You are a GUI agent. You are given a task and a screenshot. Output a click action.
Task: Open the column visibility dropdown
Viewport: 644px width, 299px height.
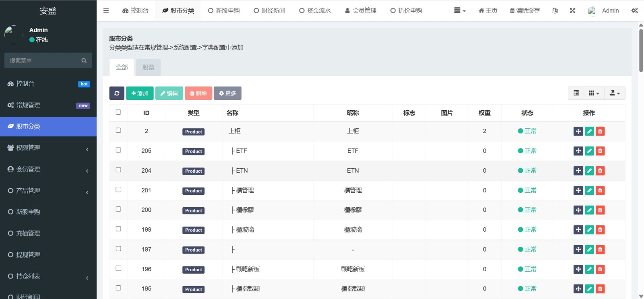pos(594,93)
